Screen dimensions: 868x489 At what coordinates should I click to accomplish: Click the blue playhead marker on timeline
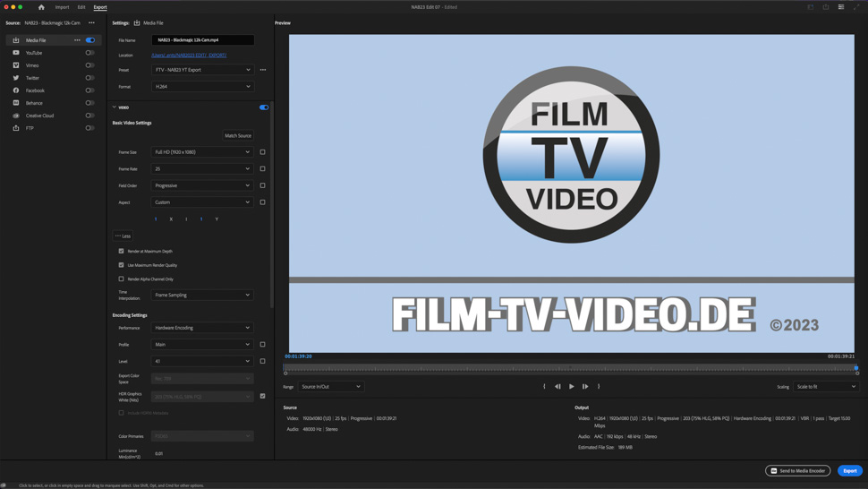point(855,368)
